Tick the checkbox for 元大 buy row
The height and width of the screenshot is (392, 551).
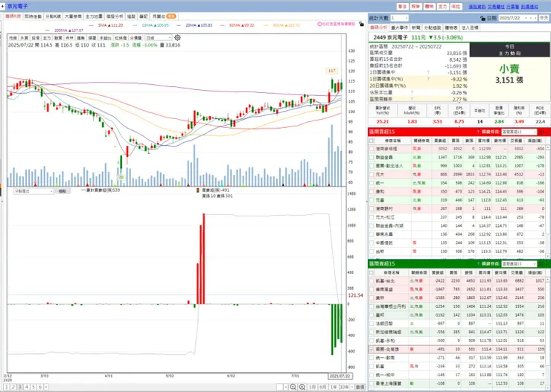(372, 174)
